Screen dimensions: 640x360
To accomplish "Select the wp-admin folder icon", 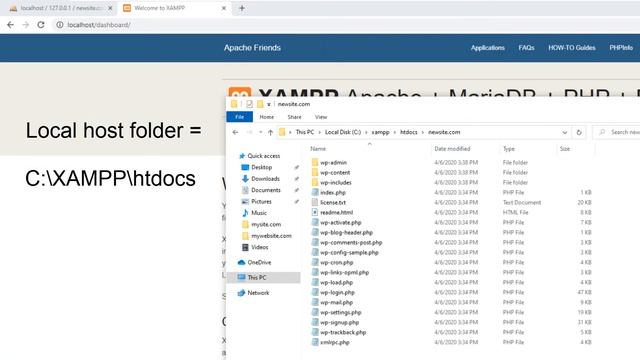I will click(x=315, y=162).
